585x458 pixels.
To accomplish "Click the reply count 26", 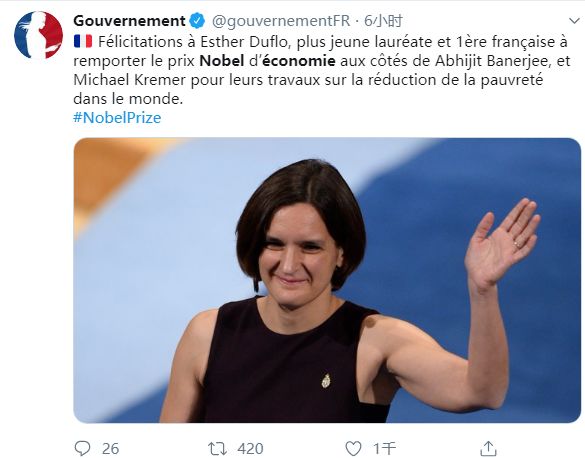I will [x=110, y=448].
